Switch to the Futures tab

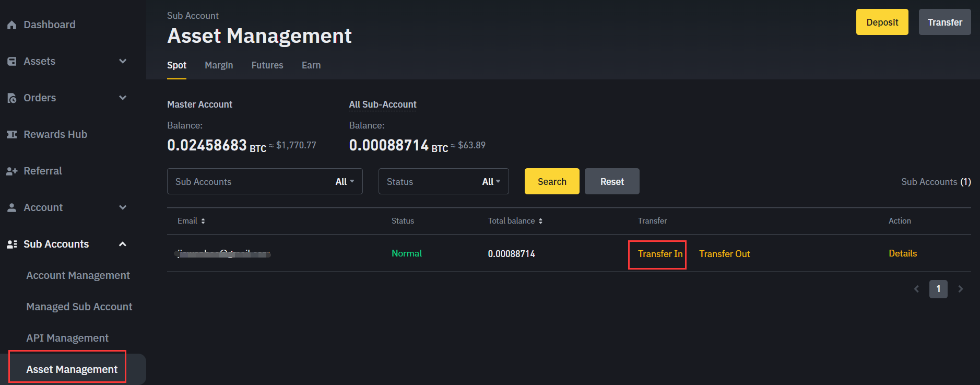tap(267, 65)
